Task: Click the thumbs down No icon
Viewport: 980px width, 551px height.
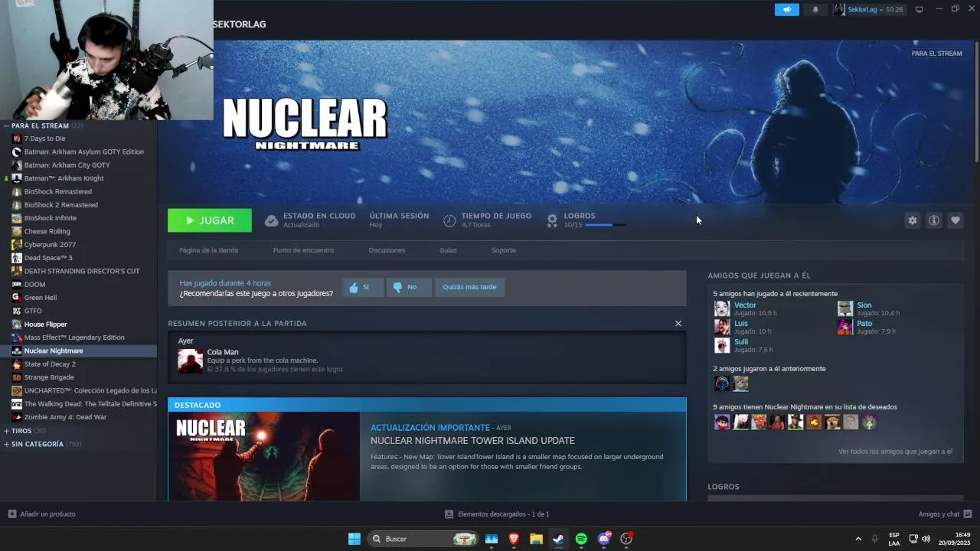Action: pyautogui.click(x=397, y=288)
